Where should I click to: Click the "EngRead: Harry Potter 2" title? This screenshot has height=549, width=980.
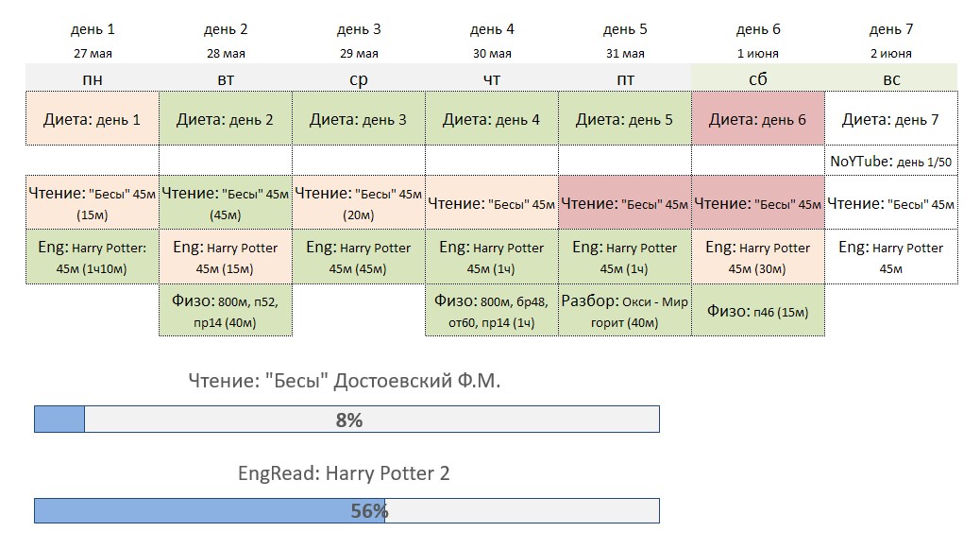344,472
